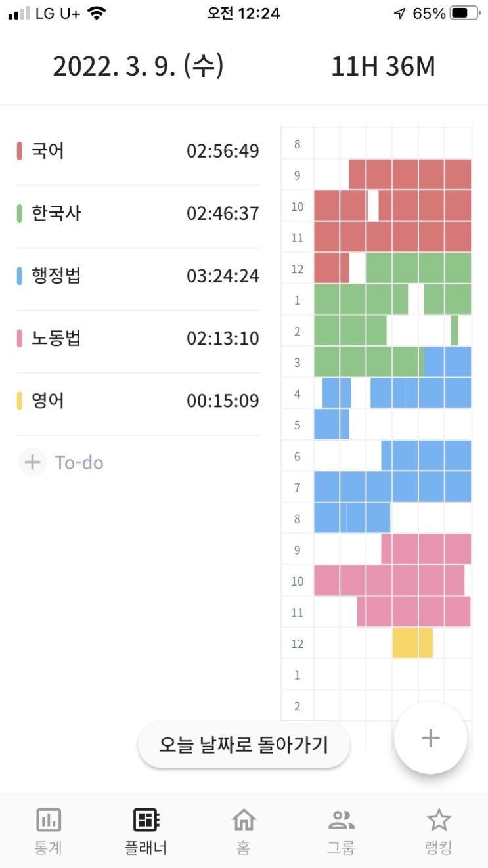Tap the 영어 yellow color marker

pos(20,401)
